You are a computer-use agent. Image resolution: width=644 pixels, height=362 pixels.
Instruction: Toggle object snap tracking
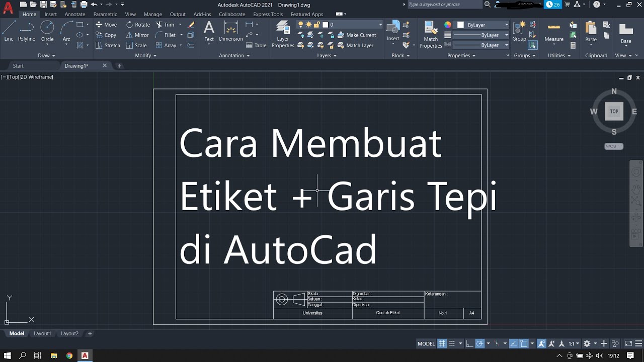[514, 343]
